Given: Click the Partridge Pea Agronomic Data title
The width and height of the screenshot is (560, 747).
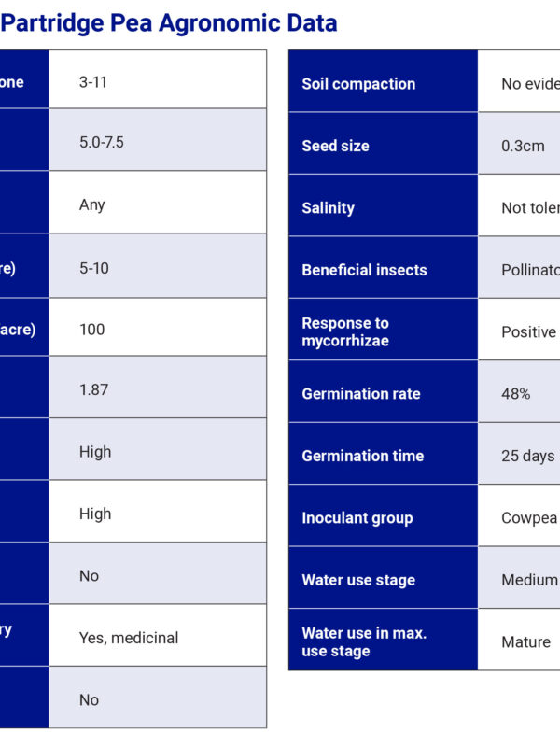Looking at the screenshot, I should [170, 22].
